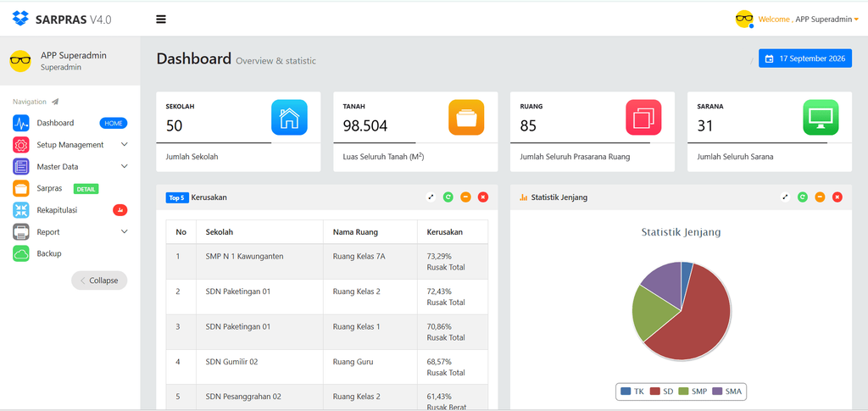Expand the Setup Management chevron
This screenshot has height=411, width=868.
[124, 144]
